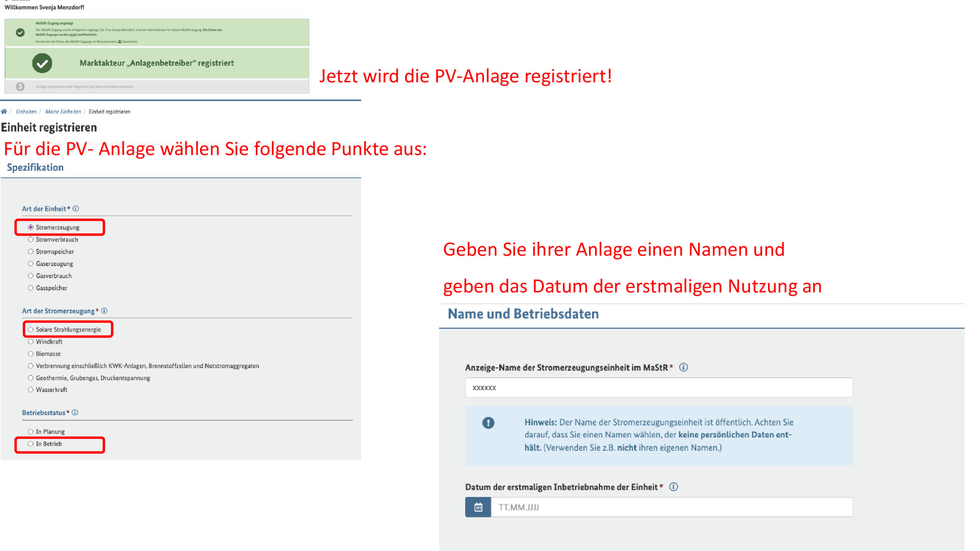Click the TT.MM.JJJJ date input field

[671, 507]
